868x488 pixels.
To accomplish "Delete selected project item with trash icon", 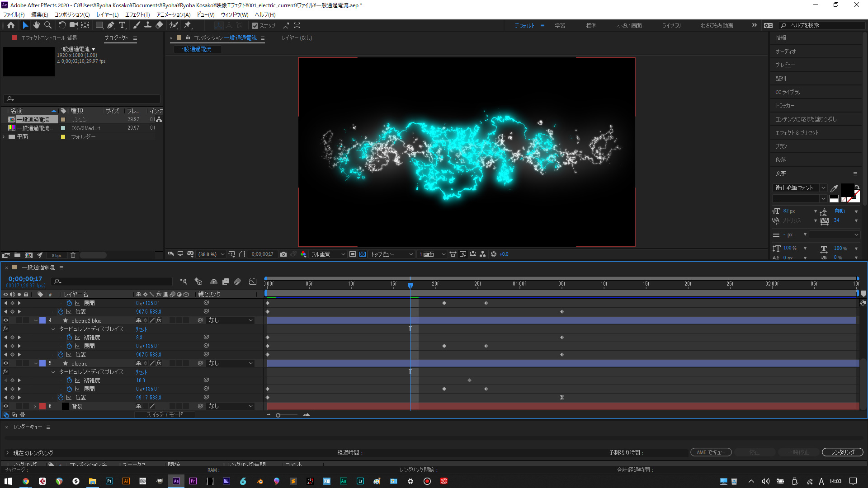I will click(x=73, y=255).
